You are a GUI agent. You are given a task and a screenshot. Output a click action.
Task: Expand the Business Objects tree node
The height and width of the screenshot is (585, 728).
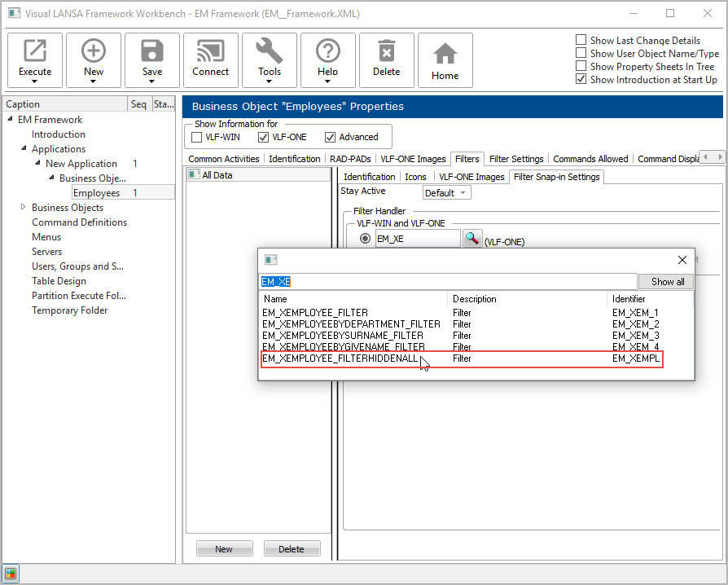click(x=23, y=208)
